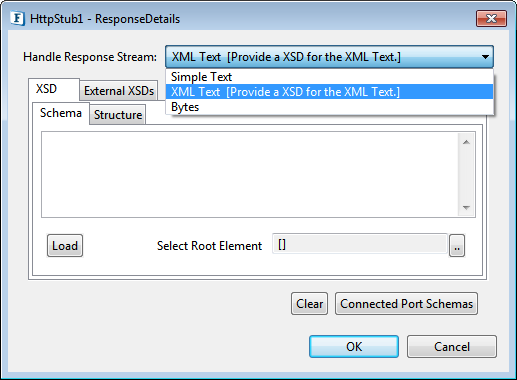The width and height of the screenshot is (517, 380).
Task: Open root element browse button (..)
Action: pos(457,246)
